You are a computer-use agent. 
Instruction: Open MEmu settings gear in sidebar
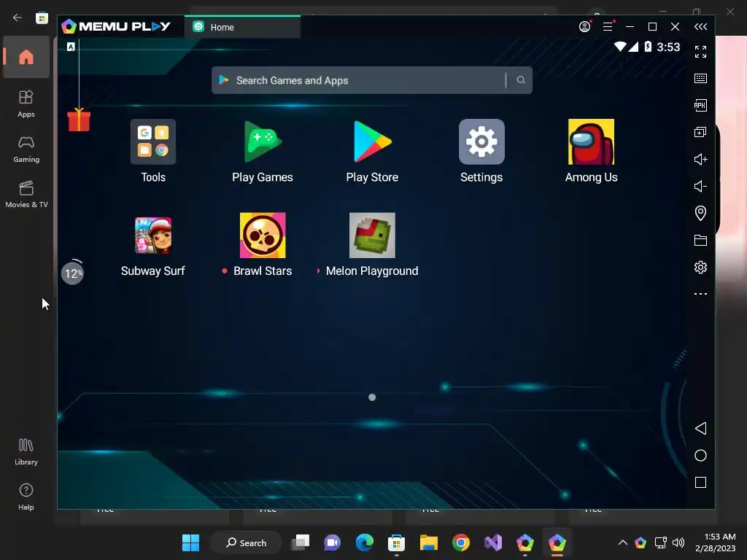tap(700, 267)
